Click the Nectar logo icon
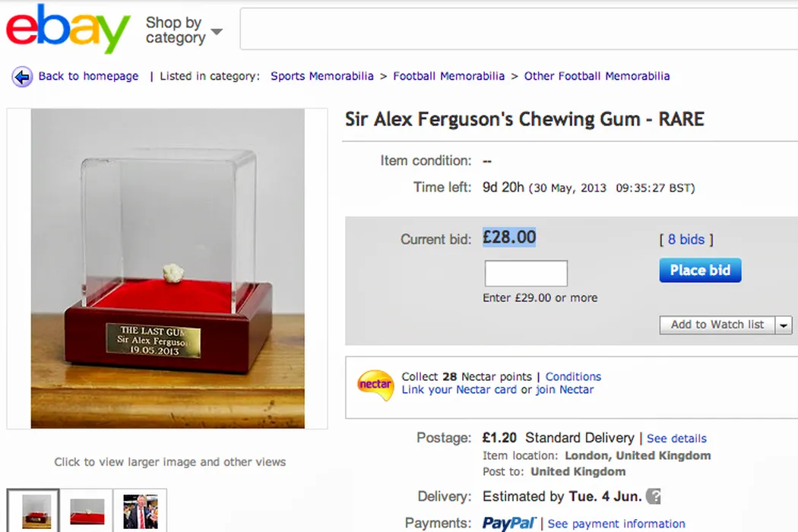The width and height of the screenshot is (798, 532). [x=375, y=384]
